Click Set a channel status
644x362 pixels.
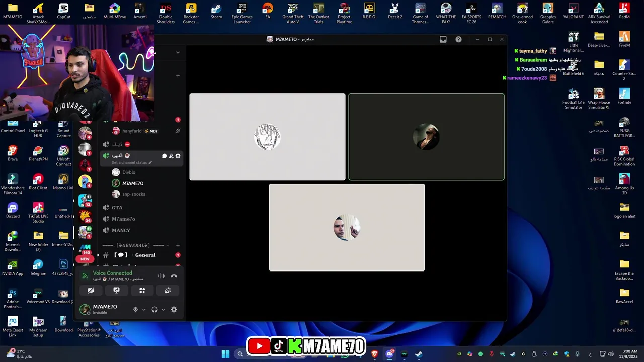[x=131, y=162]
